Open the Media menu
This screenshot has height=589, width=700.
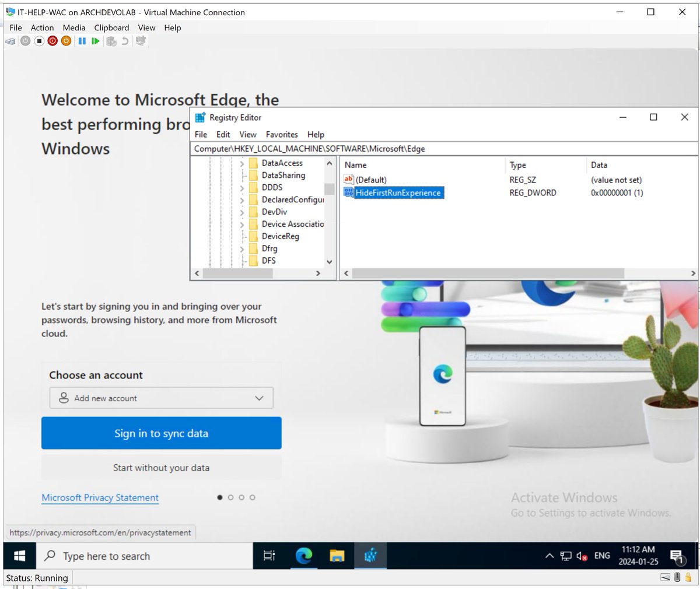coord(74,27)
